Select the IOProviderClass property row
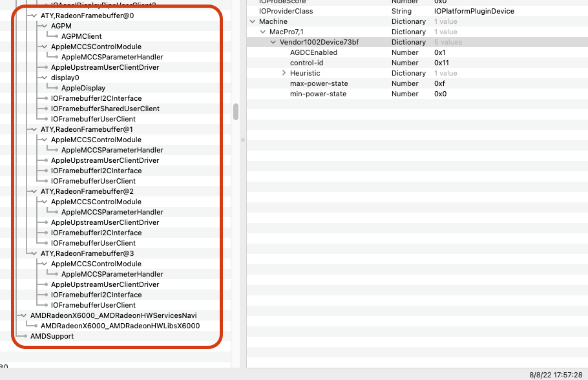588x380 pixels. point(417,11)
